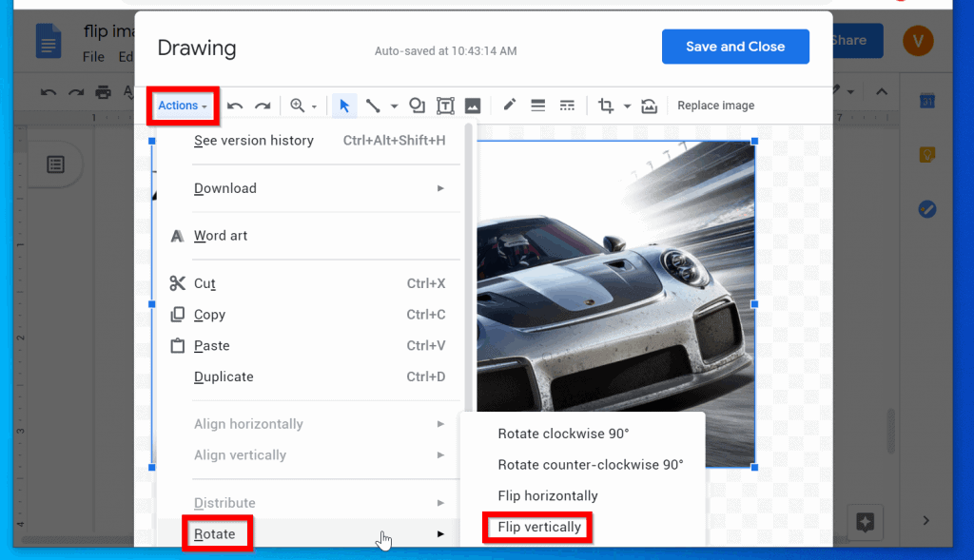Expand the line type dropdown arrow
Screen dimensions: 974x560
[394, 106]
